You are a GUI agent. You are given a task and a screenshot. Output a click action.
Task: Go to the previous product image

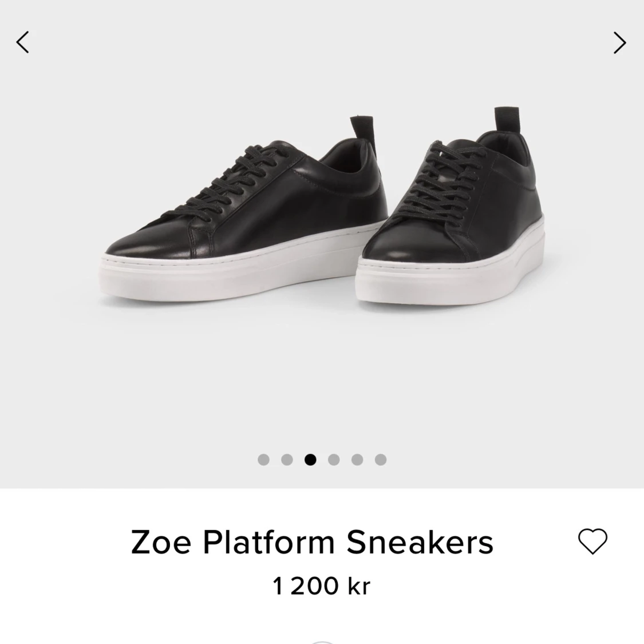(22, 42)
